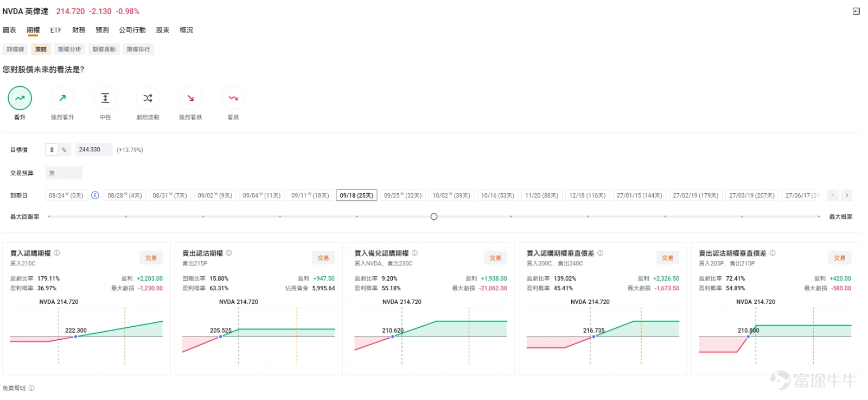Select expiry date 27/02/19 (179天)
The width and height of the screenshot is (868, 400).
coord(695,195)
